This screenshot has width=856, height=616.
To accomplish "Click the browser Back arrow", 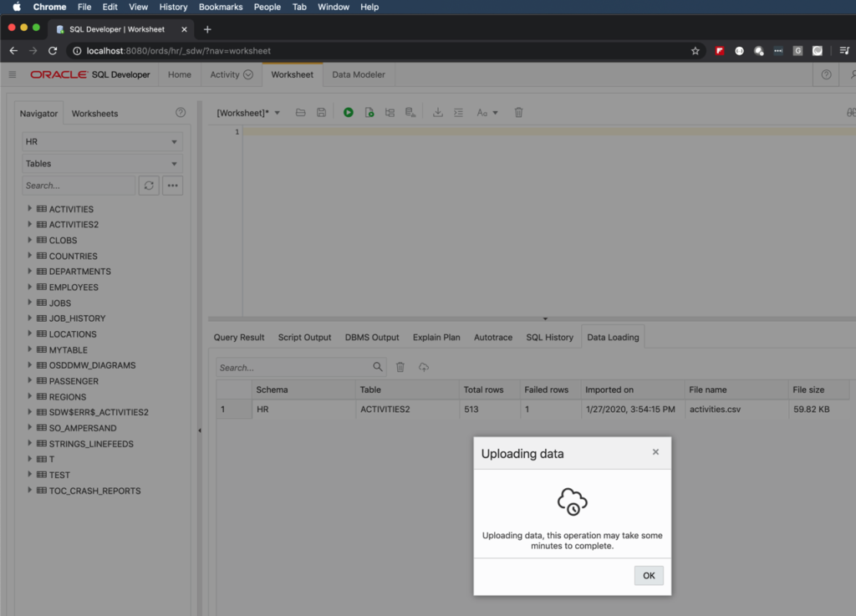I will pos(13,51).
